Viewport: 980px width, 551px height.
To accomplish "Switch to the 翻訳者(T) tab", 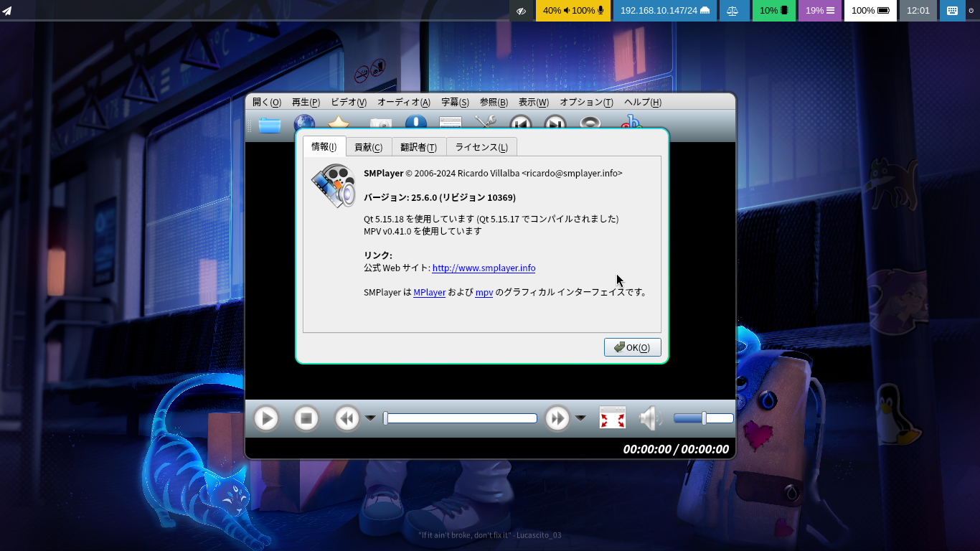I will point(418,147).
